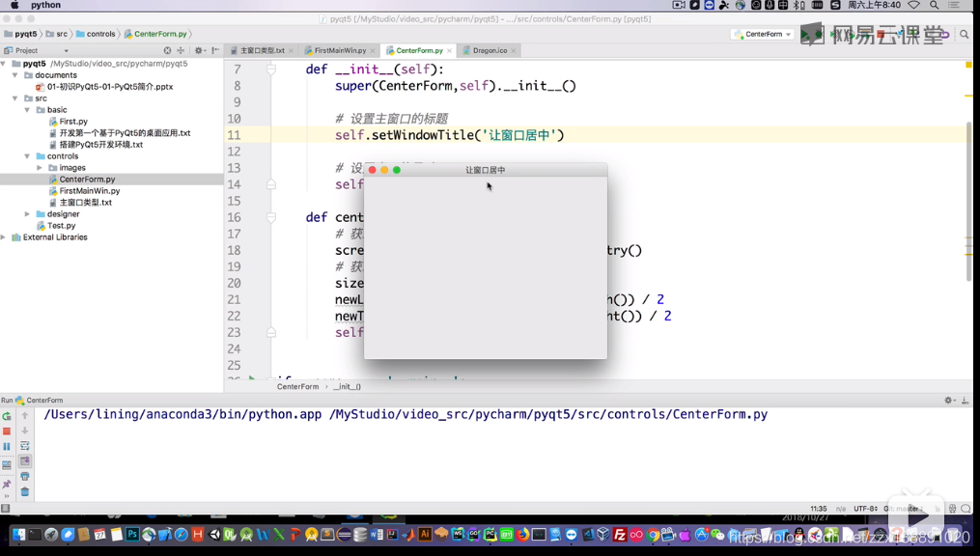Click the 11:35 cursor position indicator
Viewport: 980px width, 556px height.
point(818,509)
